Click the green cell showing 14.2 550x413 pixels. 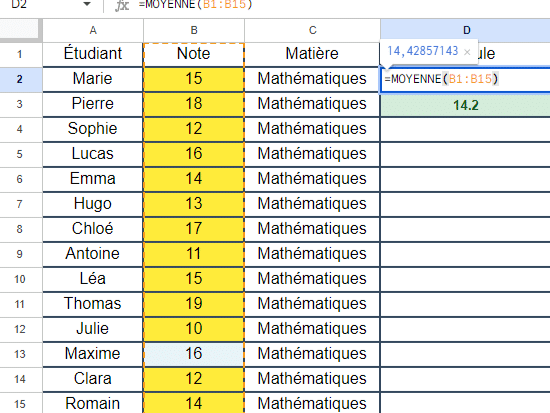click(x=465, y=105)
